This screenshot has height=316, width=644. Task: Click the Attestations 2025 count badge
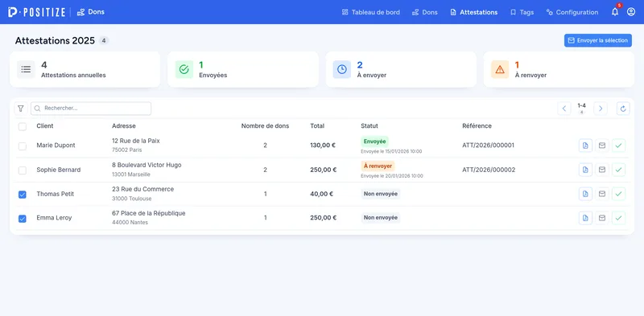click(104, 41)
